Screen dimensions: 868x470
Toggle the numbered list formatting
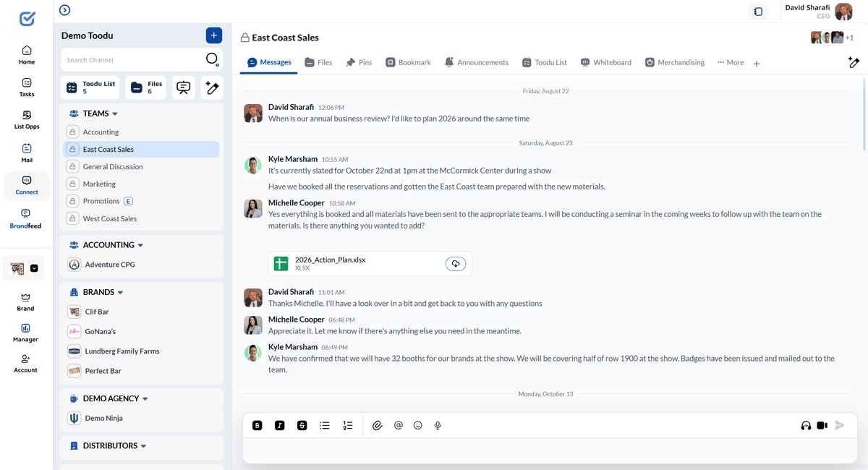[347, 425]
